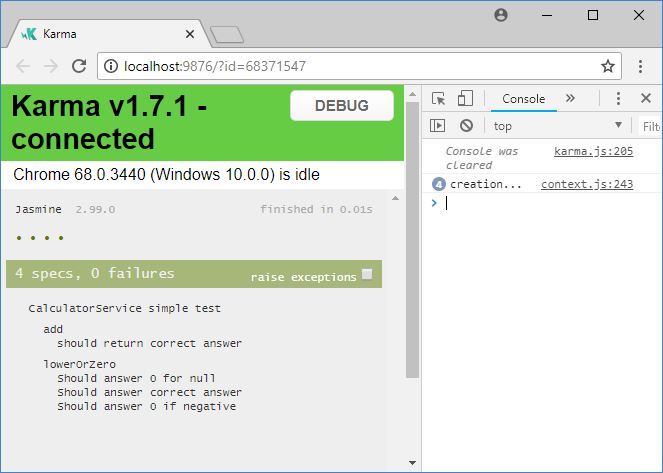Click the page vertical scrollbar thumb
The image size is (663, 473).
coord(412,240)
